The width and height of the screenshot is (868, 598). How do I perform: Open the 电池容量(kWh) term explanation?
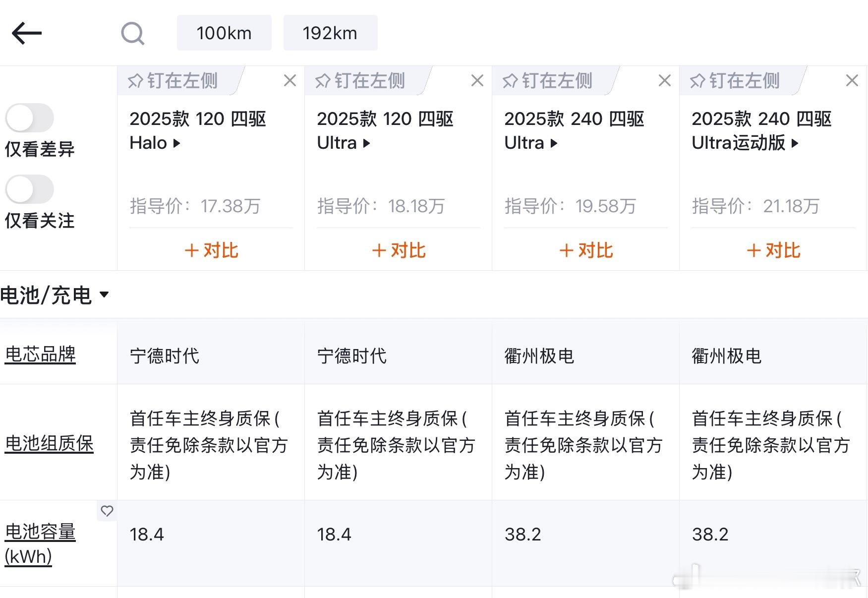click(x=40, y=544)
